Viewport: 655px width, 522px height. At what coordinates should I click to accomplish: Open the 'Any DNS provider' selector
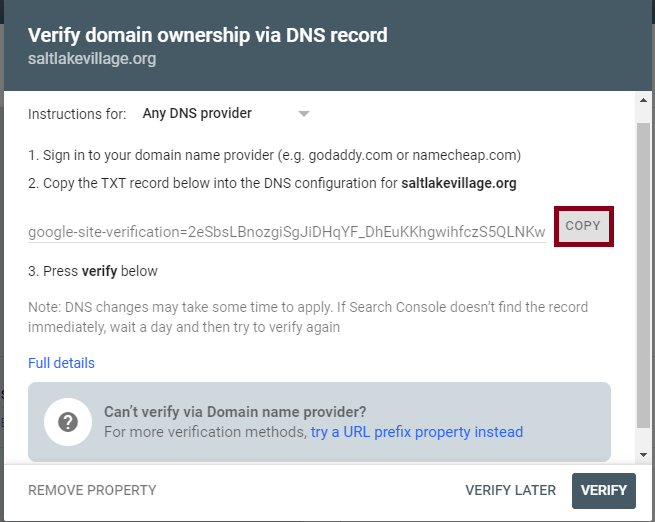(226, 114)
